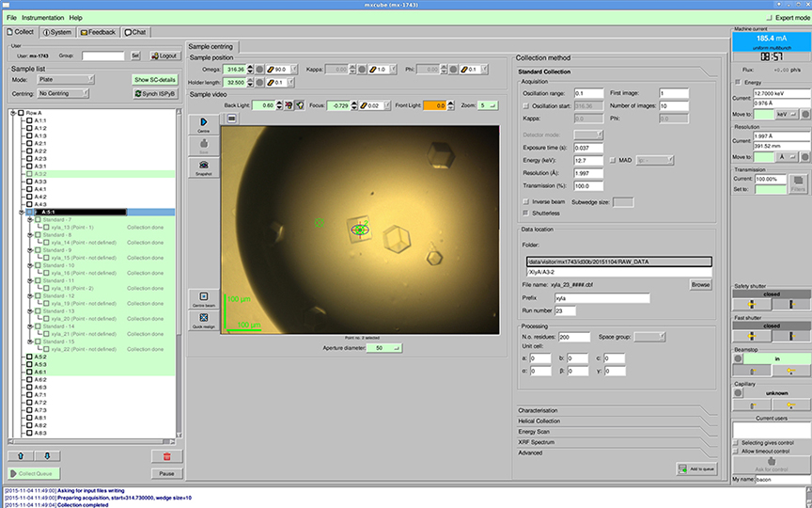Toggle the Shutterless checkbox
Screen dimensions: 812x508
click(524, 214)
